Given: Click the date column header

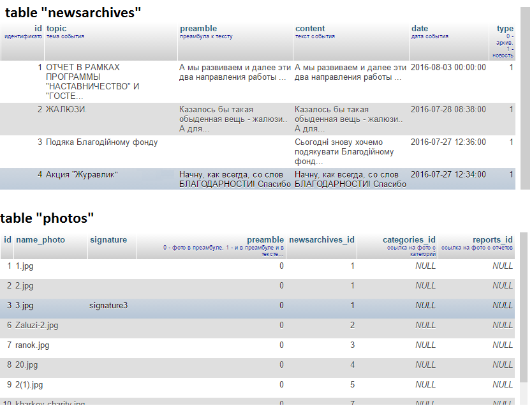Looking at the screenshot, I should (x=420, y=29).
